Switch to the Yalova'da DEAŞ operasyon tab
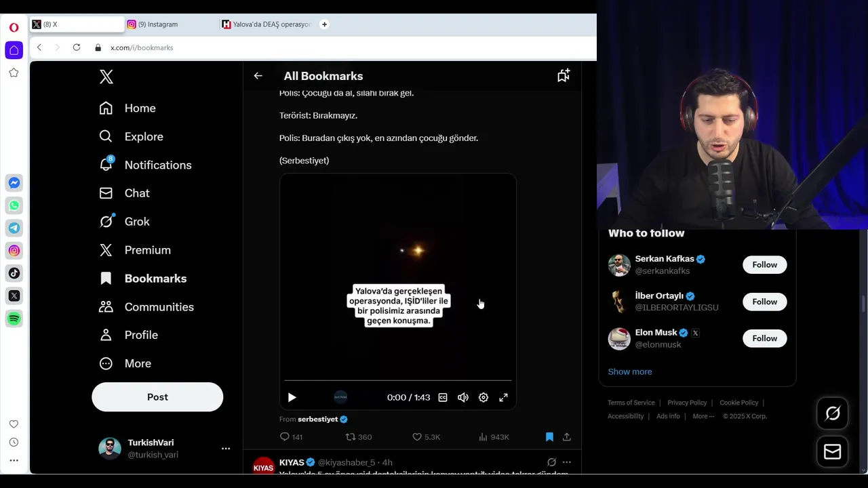The height and width of the screenshot is (488, 868). point(267,24)
